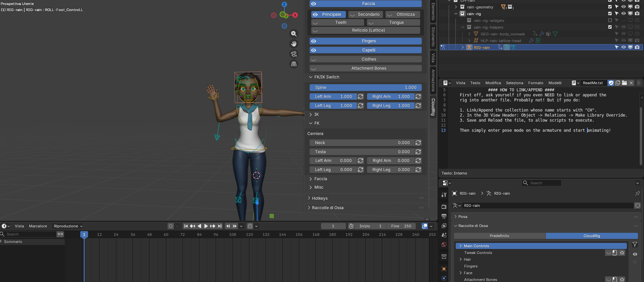Click sync icon next to Left Arm FK/IK
This screenshot has height=282, width=644.
coord(361,97)
